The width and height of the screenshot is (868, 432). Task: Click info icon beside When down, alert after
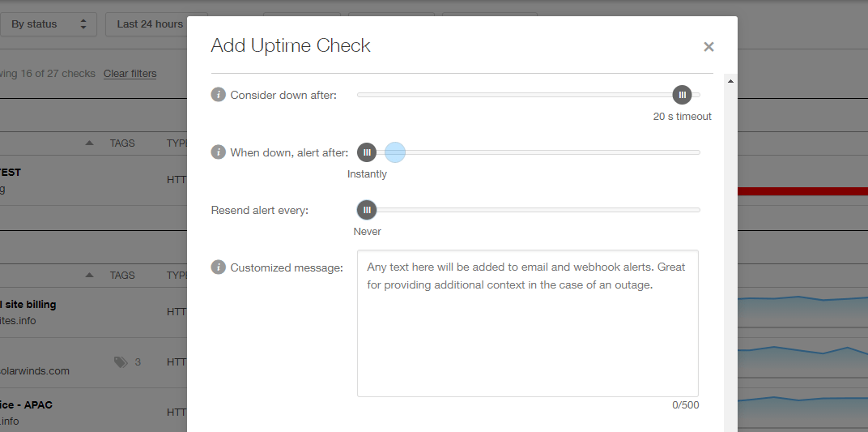tap(218, 152)
